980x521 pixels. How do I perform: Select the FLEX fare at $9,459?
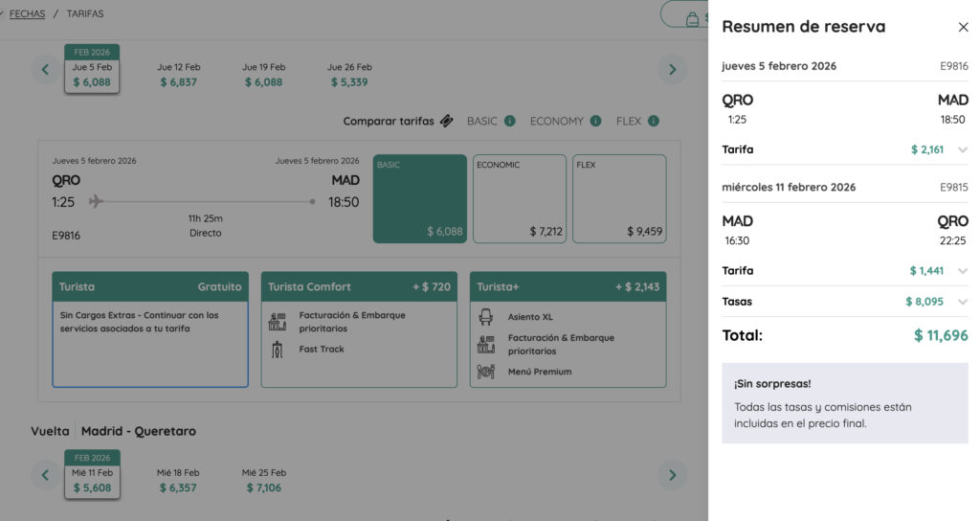pyautogui.click(x=619, y=199)
